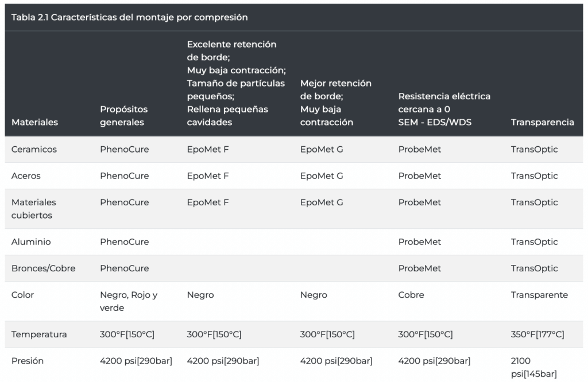This screenshot has height=382, width=588.
Task: Click the 'Materiales cubiertos' row label
Action: click(33, 209)
